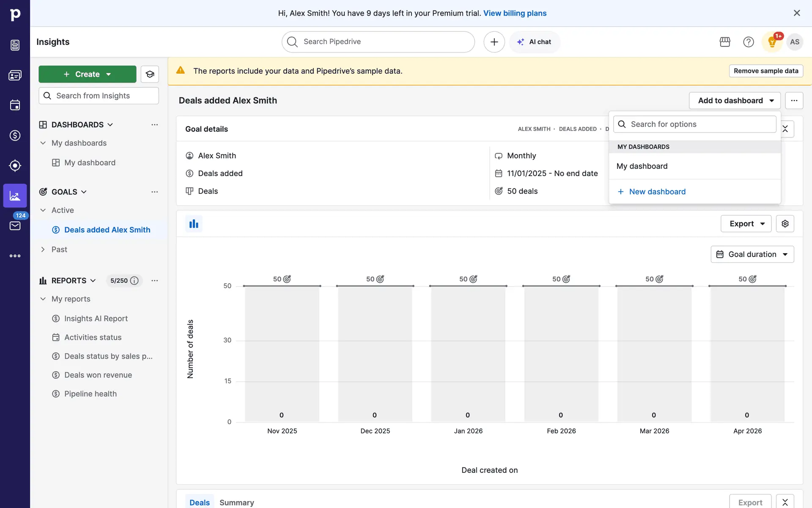Switch to the Summary tab

(236, 502)
